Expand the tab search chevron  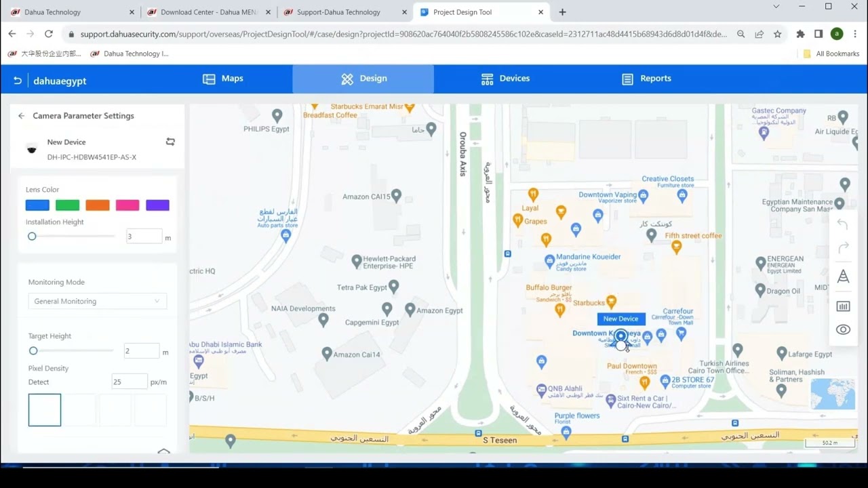[776, 6]
